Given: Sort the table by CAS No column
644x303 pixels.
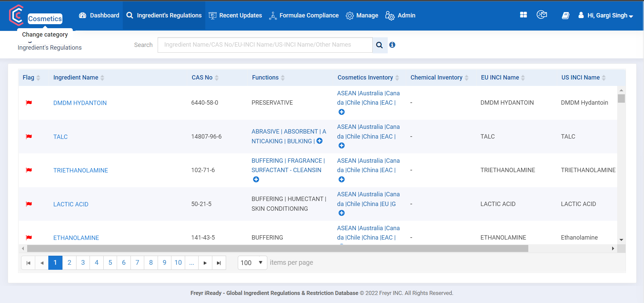Looking at the screenshot, I should tap(216, 78).
